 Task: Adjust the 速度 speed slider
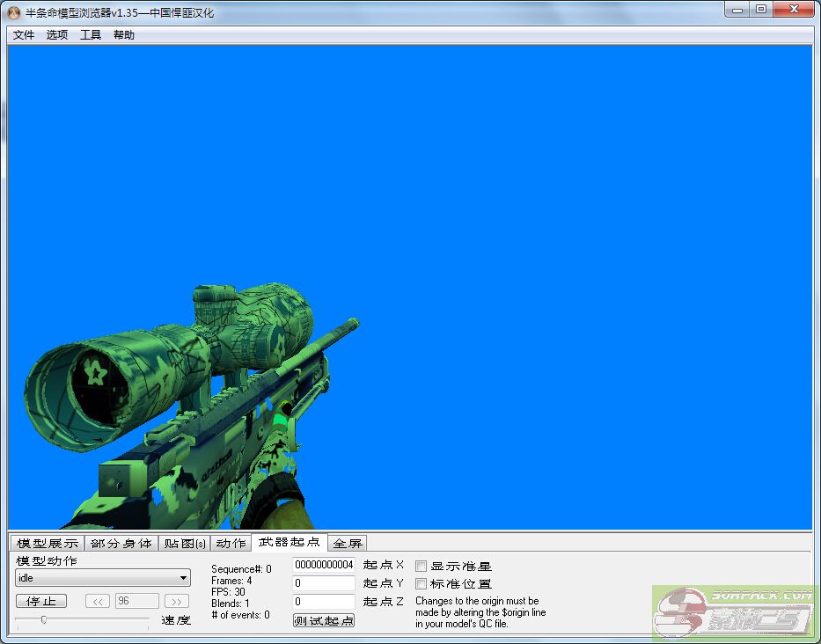(x=44, y=620)
